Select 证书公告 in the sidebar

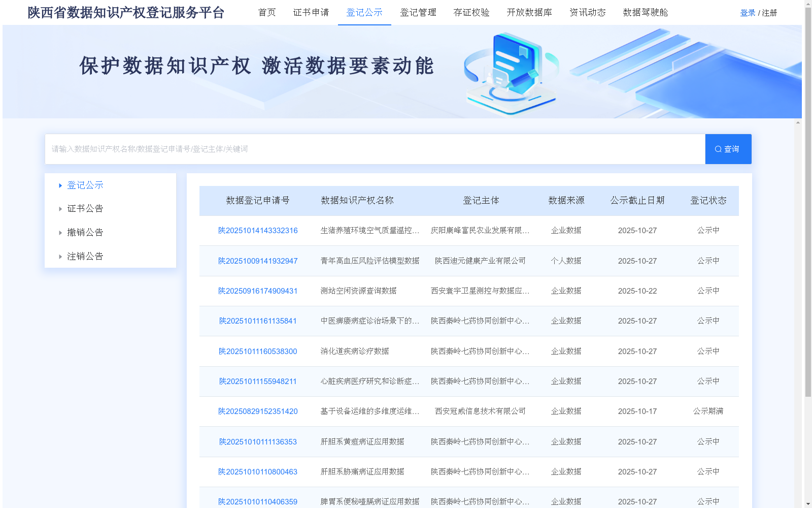(x=85, y=209)
